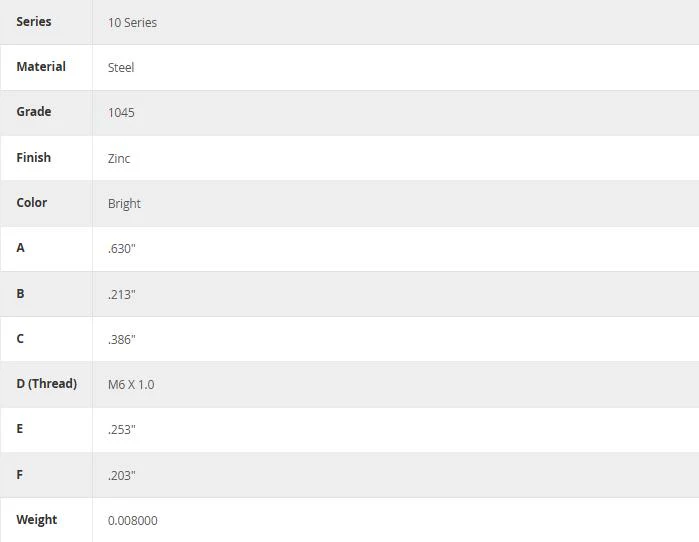Image resolution: width=699 pixels, height=542 pixels.
Task: Click the .203" dimension F value
Action: (121, 476)
